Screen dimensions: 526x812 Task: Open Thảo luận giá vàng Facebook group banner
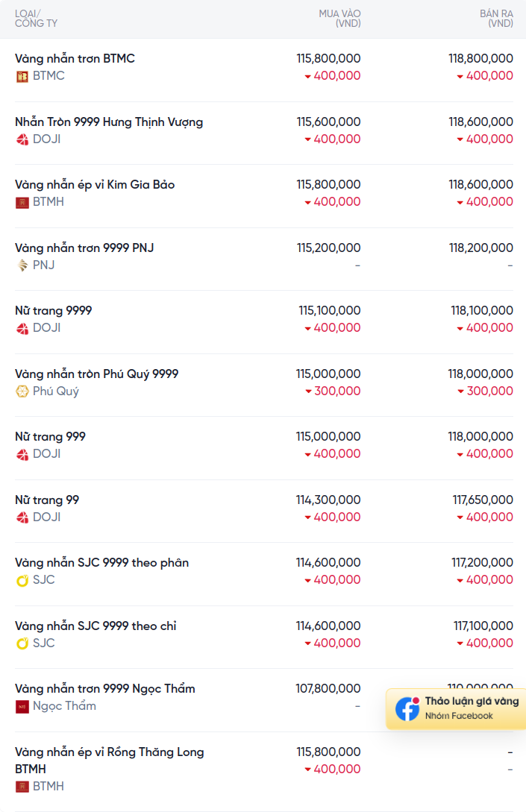tap(456, 708)
